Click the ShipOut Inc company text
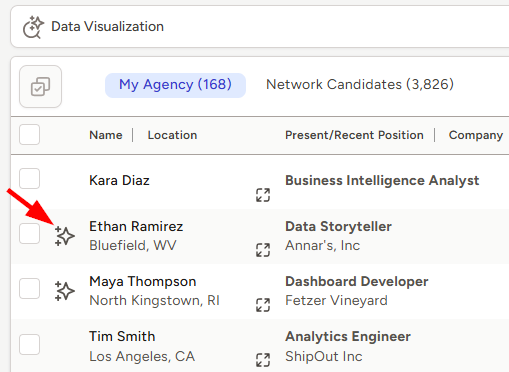This screenshot has height=372, width=509. [x=324, y=357]
